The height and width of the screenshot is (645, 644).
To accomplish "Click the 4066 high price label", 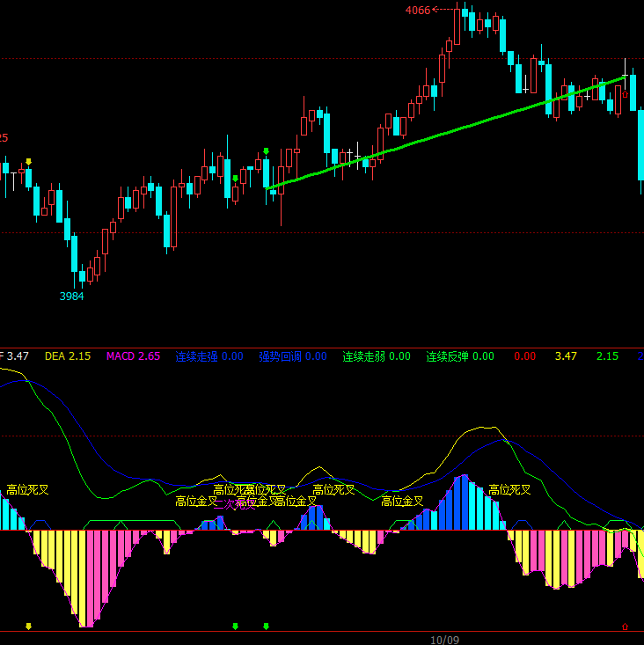I will 418,11.
